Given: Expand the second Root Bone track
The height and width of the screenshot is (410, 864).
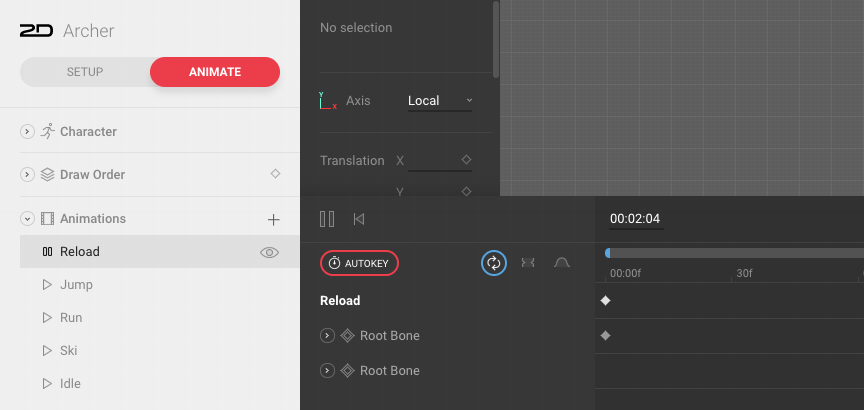Looking at the screenshot, I should (327, 371).
